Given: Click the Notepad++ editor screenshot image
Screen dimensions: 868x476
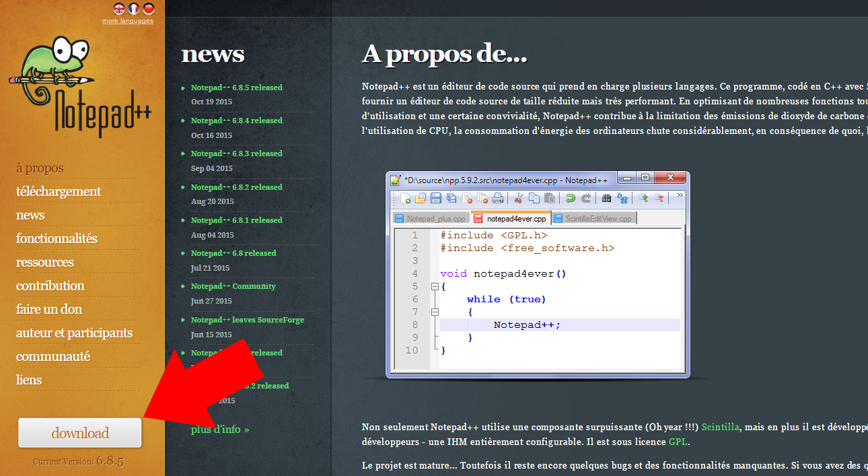Looking at the screenshot, I should 538,274.
